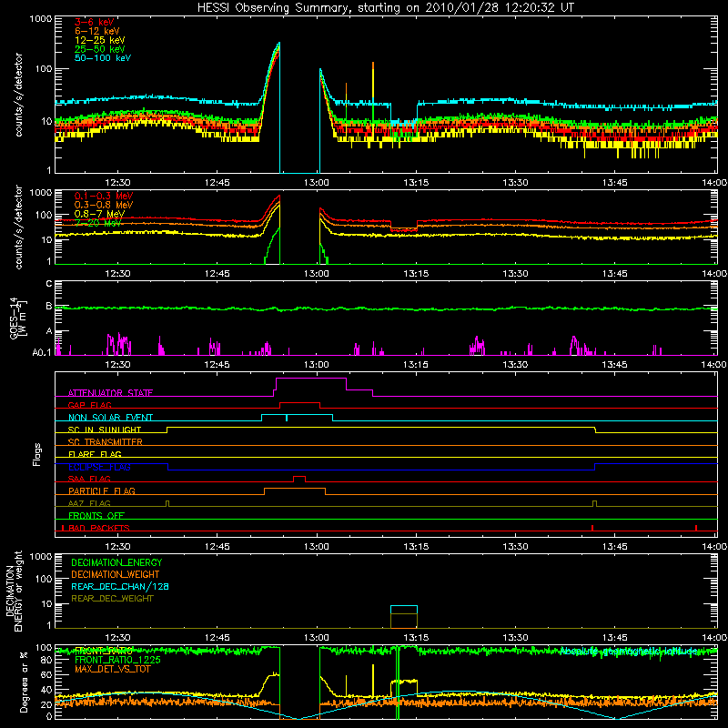Select the REAR_DEC_WEIGHT legend label
Image resolution: width=728 pixels, height=728 pixels.
coord(112,599)
